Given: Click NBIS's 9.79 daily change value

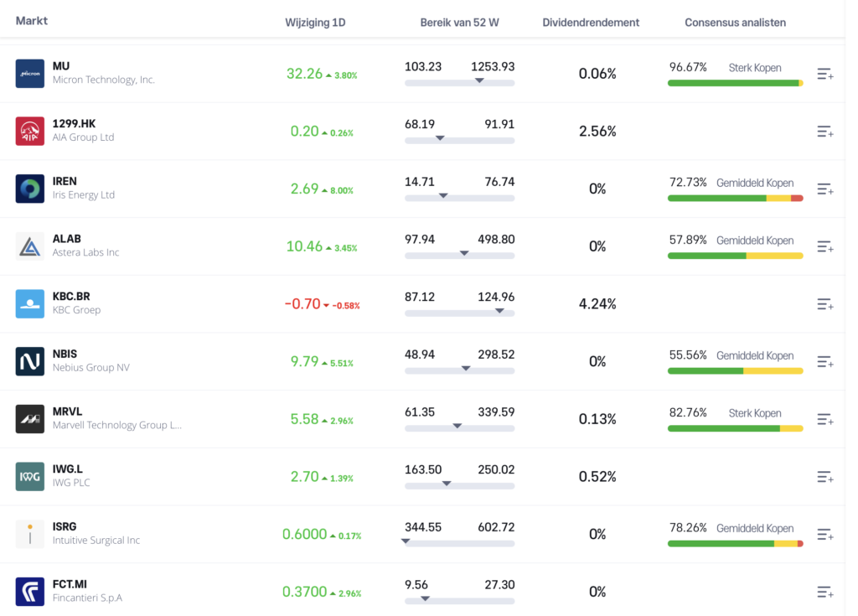Looking at the screenshot, I should (x=304, y=361).
